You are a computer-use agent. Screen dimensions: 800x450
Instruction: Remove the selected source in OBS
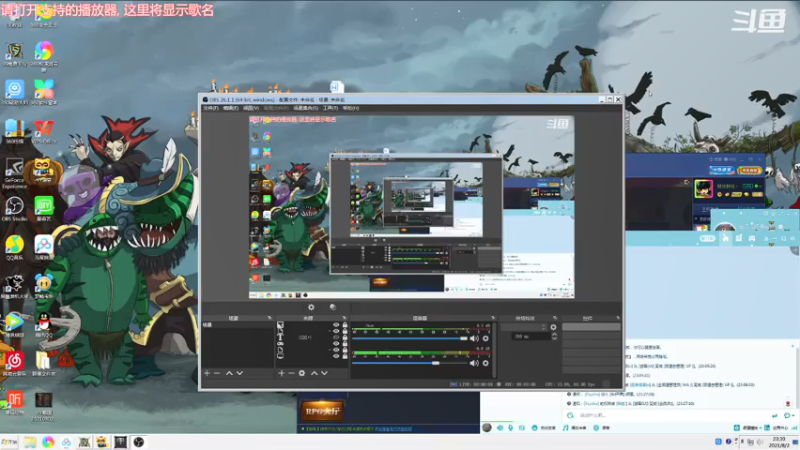coord(291,373)
